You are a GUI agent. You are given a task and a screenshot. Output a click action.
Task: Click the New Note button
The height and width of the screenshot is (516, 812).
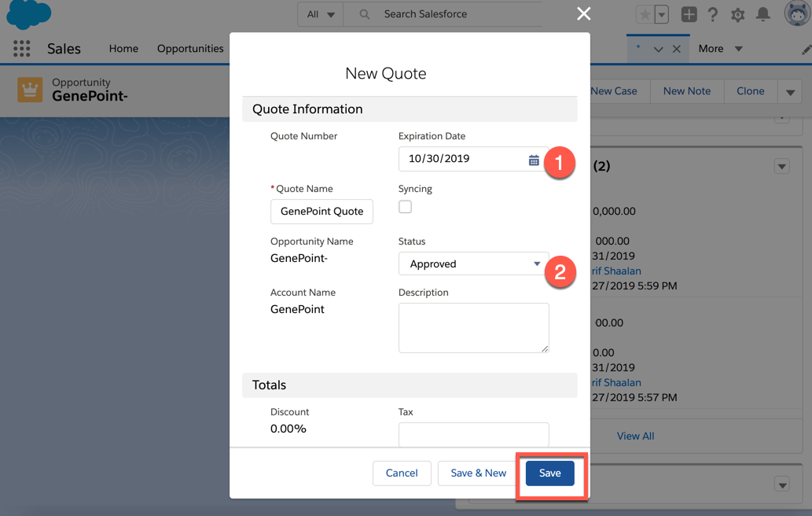pos(687,91)
